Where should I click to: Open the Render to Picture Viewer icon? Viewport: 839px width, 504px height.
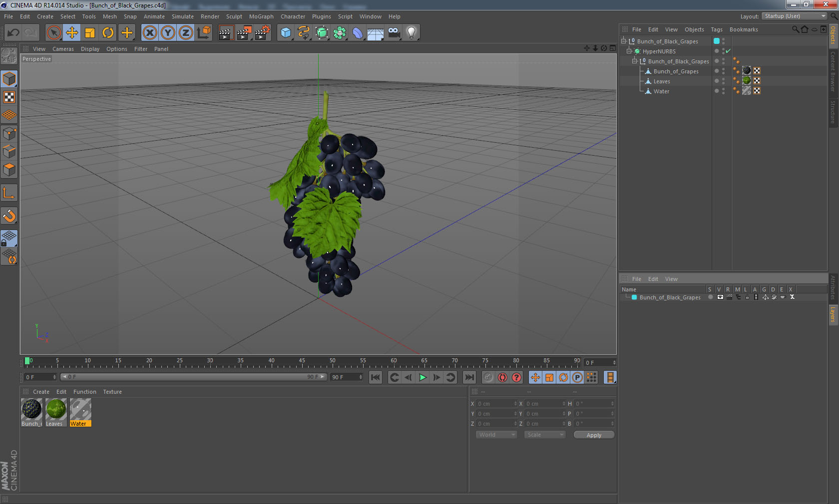point(244,33)
